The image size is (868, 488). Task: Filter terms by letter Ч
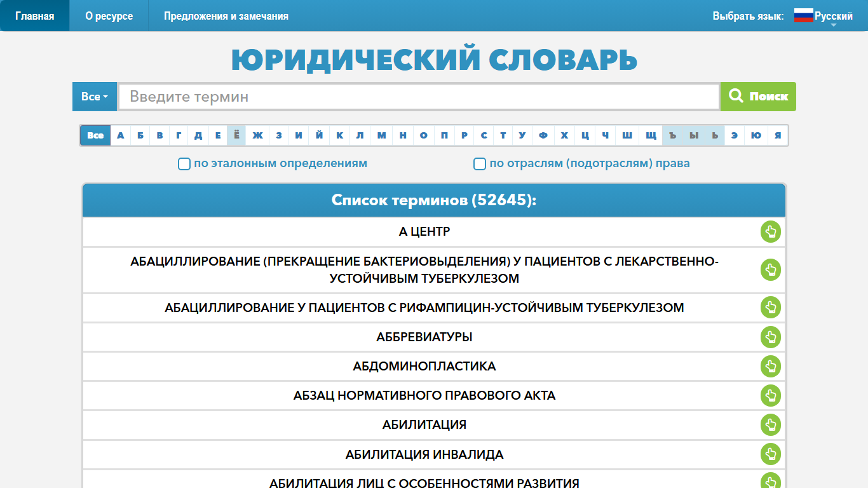coord(605,135)
